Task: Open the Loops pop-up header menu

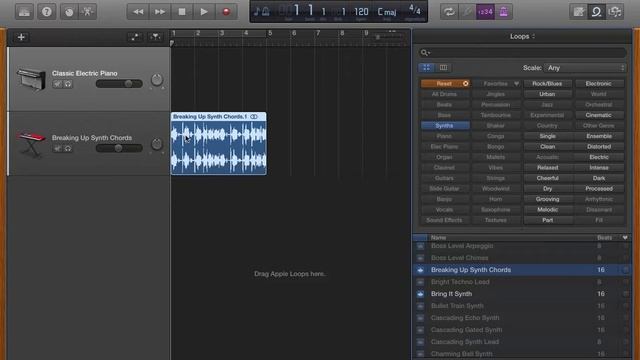Action: pyautogui.click(x=522, y=36)
